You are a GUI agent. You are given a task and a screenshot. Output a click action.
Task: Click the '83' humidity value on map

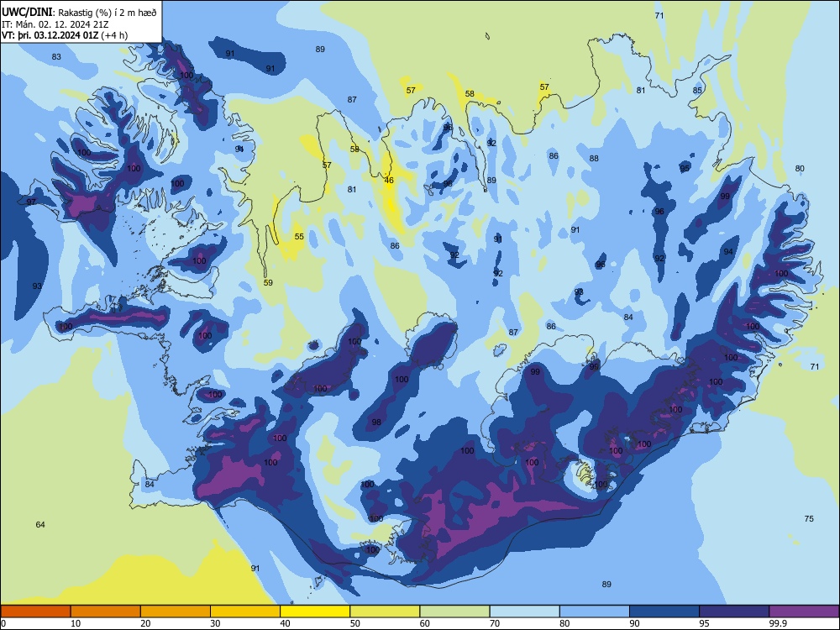click(56, 56)
